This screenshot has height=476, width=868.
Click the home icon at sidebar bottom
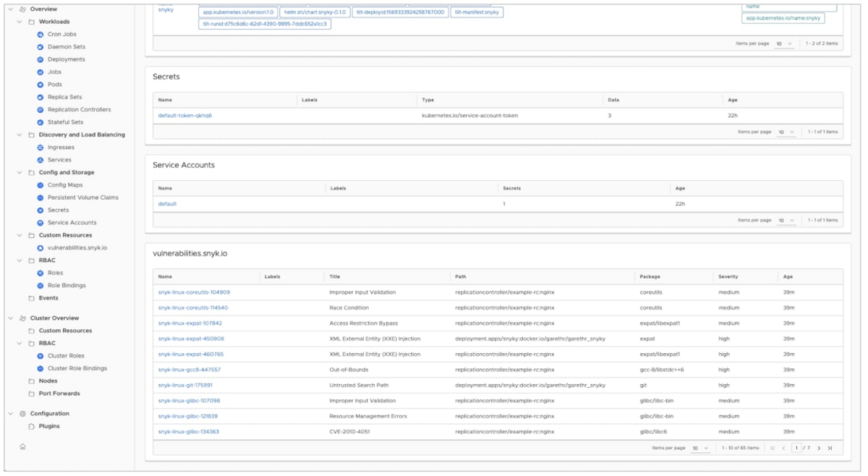coord(22,446)
